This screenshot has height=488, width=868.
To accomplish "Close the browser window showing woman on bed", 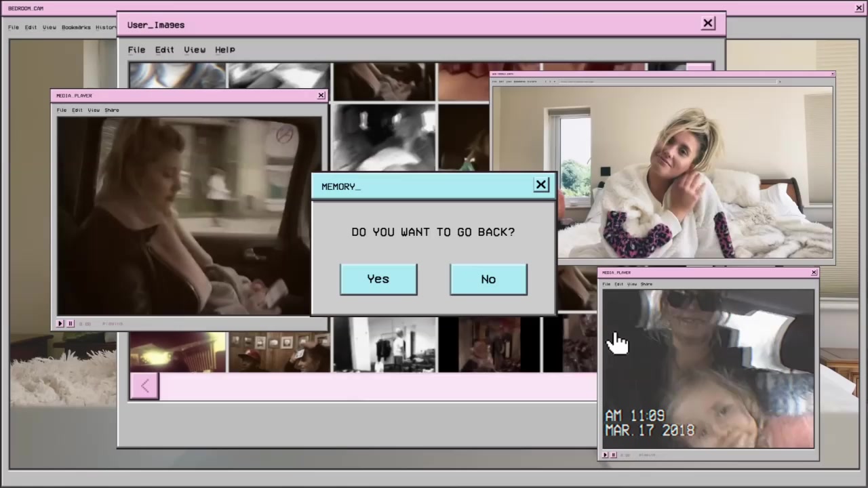I will [833, 74].
